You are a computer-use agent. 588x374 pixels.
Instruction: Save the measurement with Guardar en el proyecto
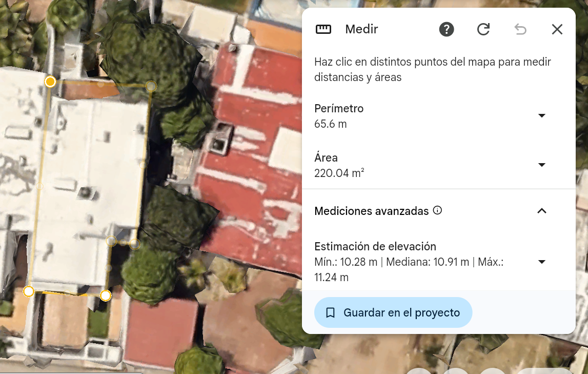pyautogui.click(x=393, y=312)
